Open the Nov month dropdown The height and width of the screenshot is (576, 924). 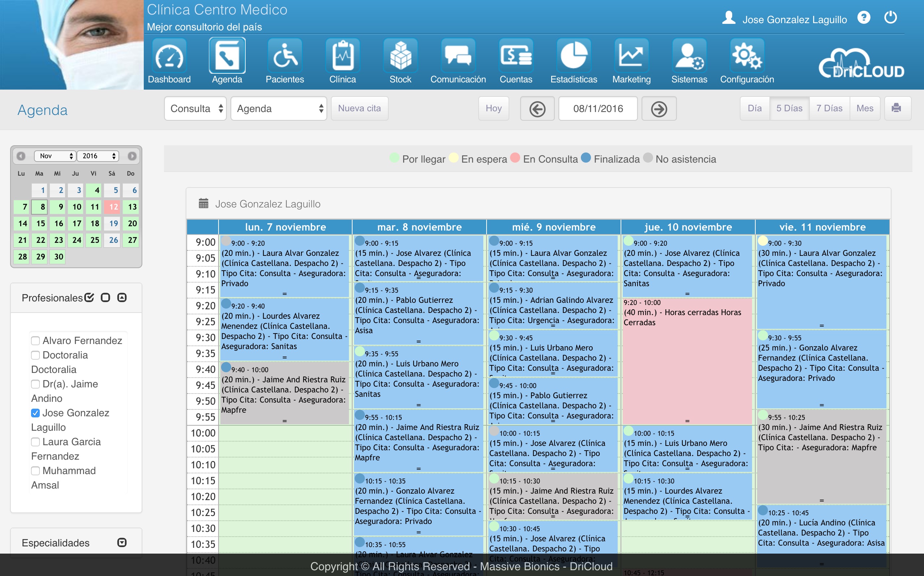[x=55, y=156]
